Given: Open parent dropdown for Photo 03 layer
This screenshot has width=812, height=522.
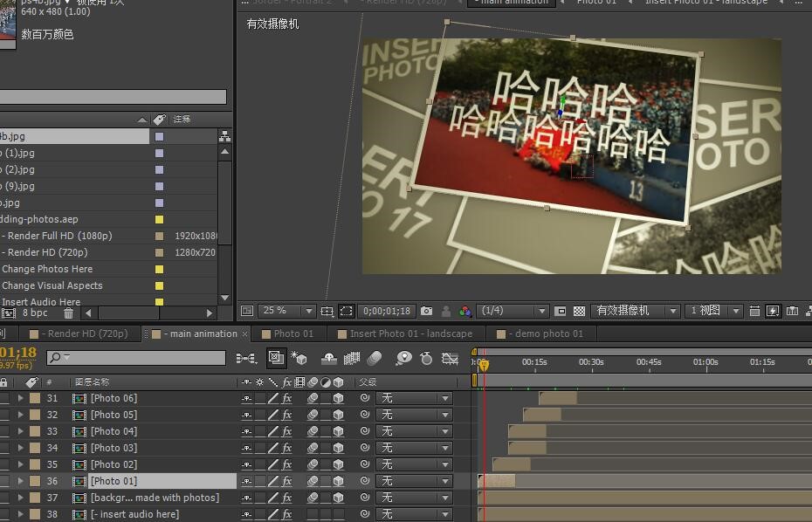Looking at the screenshot, I should pos(414,448).
